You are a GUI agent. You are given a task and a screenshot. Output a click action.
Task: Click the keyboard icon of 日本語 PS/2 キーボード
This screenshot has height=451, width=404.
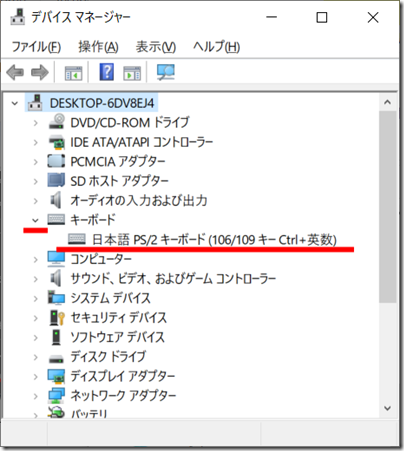pos(77,239)
